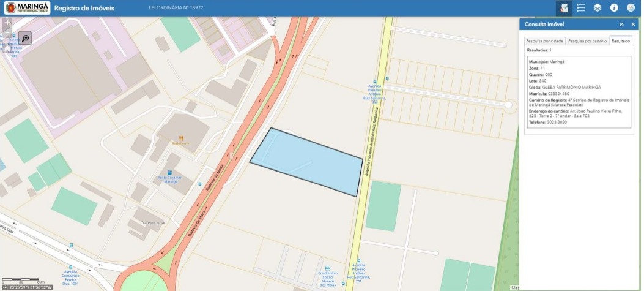
Task: Open the legend list icon
Action: [x=581, y=8]
